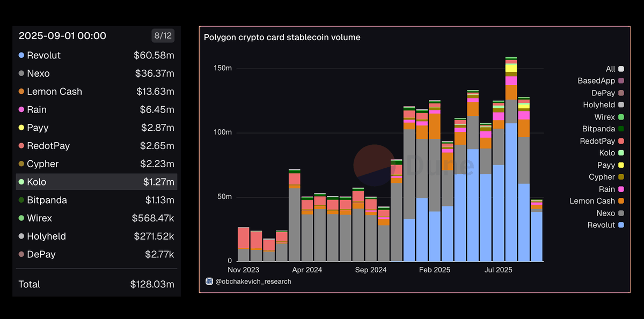
Task: Open the @obchakevich_research link
Action: pos(252,281)
